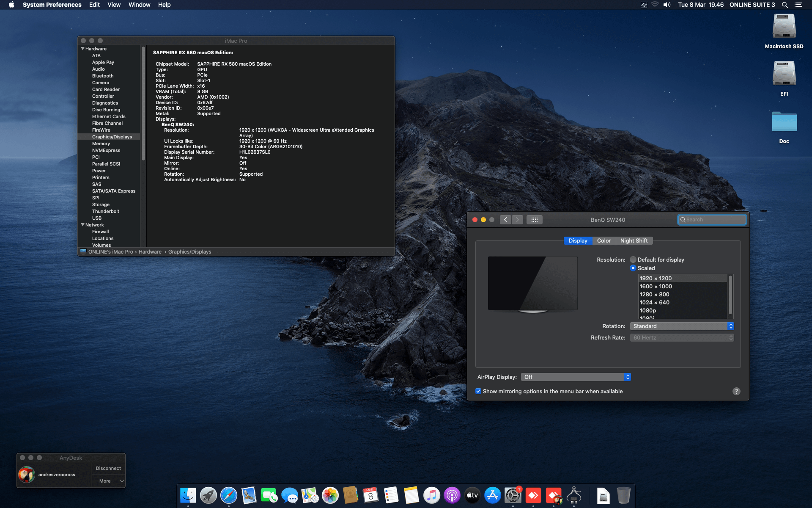Select Default for display resolution
The height and width of the screenshot is (508, 812).
(633, 260)
